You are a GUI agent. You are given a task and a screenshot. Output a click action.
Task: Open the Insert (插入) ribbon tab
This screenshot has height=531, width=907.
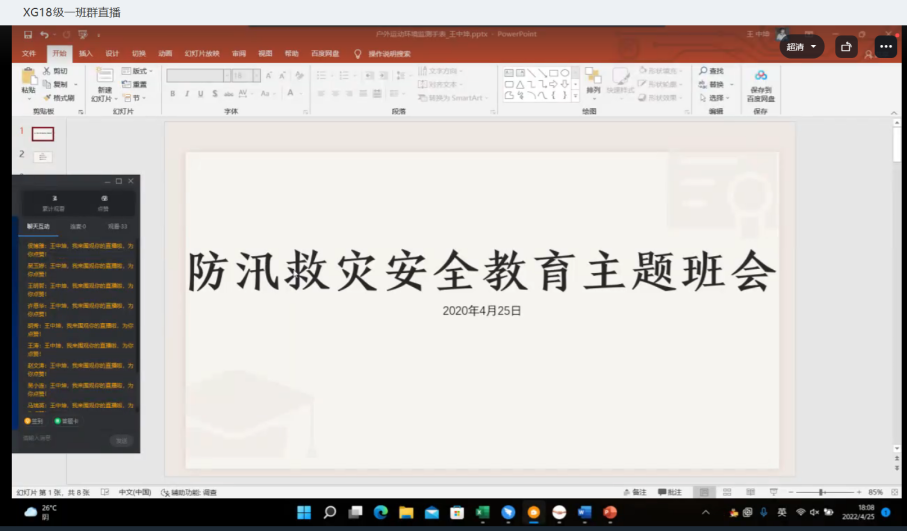pyautogui.click(x=86, y=53)
